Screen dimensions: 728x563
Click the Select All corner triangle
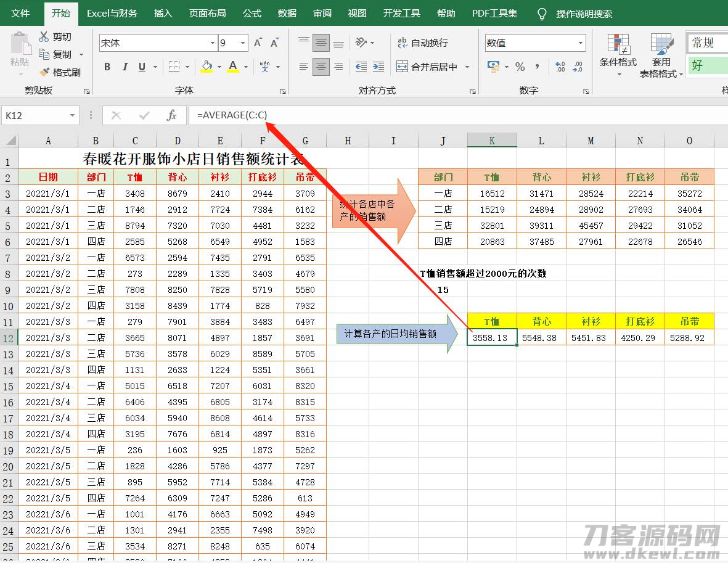click(x=10, y=140)
